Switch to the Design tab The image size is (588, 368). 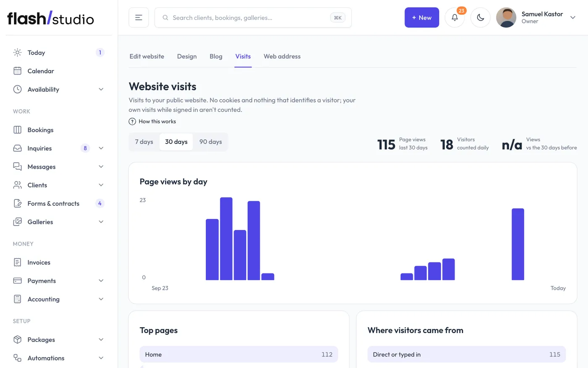187,56
